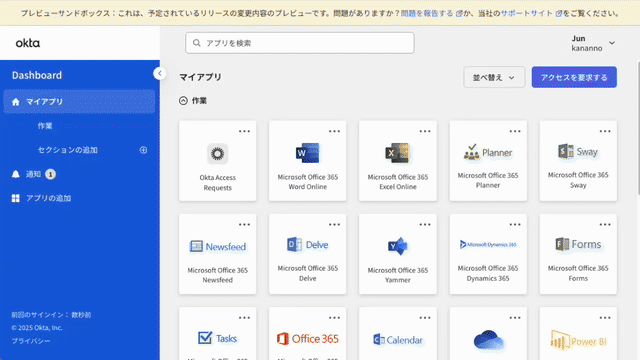Open options menu on Excel Online card
The height and width of the screenshot is (360, 640).
tap(424, 131)
